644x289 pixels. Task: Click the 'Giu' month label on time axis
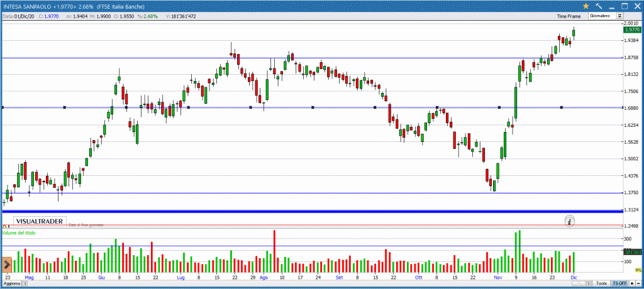pos(101,278)
